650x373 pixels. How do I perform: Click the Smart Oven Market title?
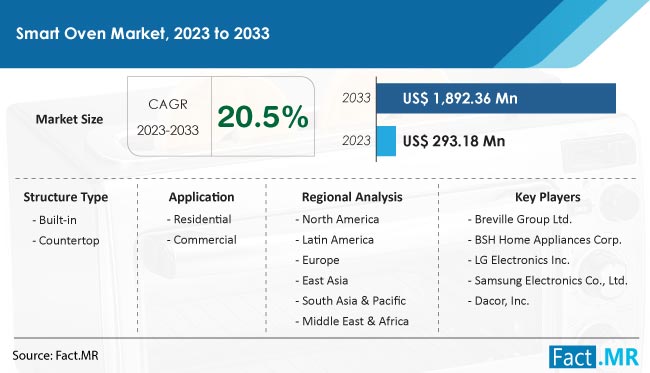(x=143, y=33)
